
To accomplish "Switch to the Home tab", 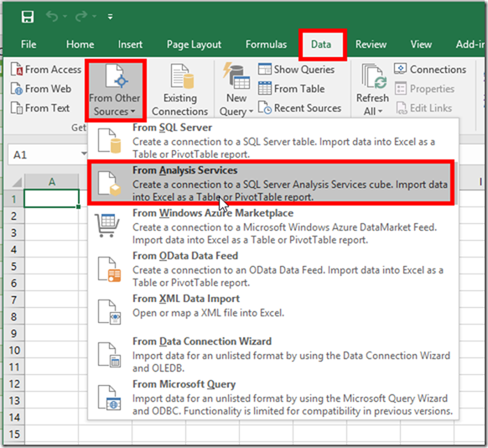I will click(x=80, y=44).
